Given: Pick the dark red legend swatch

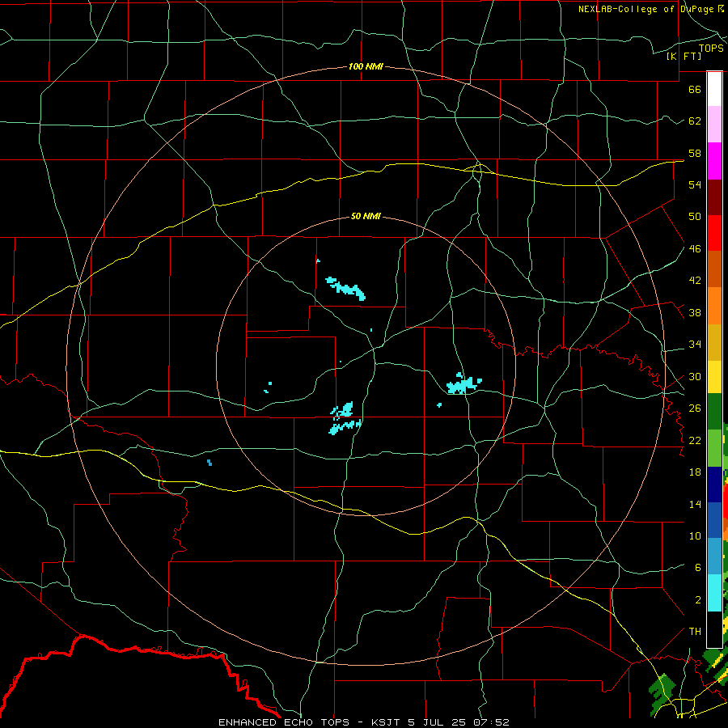Looking at the screenshot, I should click(x=714, y=197).
